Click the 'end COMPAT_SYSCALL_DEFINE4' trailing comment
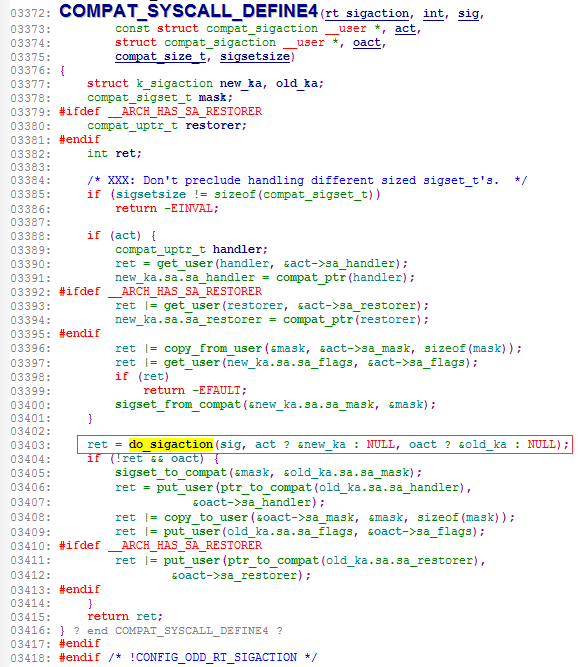 pyautogui.click(x=177, y=630)
